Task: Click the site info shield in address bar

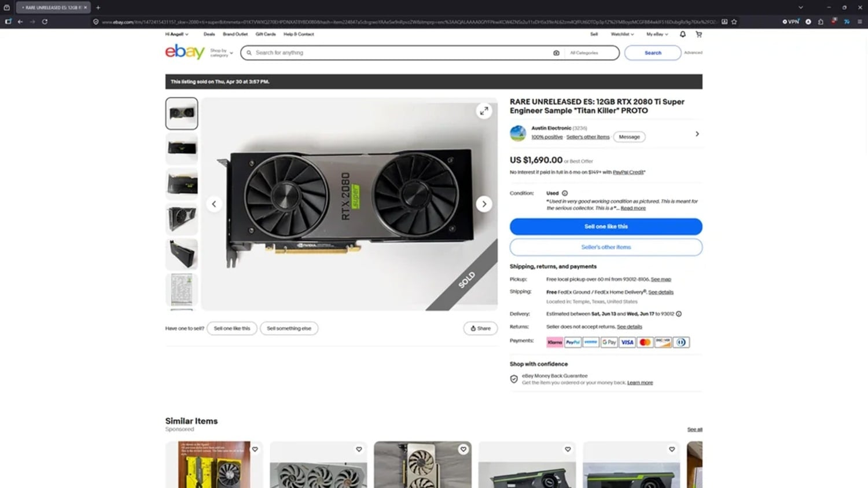Action: click(x=95, y=21)
